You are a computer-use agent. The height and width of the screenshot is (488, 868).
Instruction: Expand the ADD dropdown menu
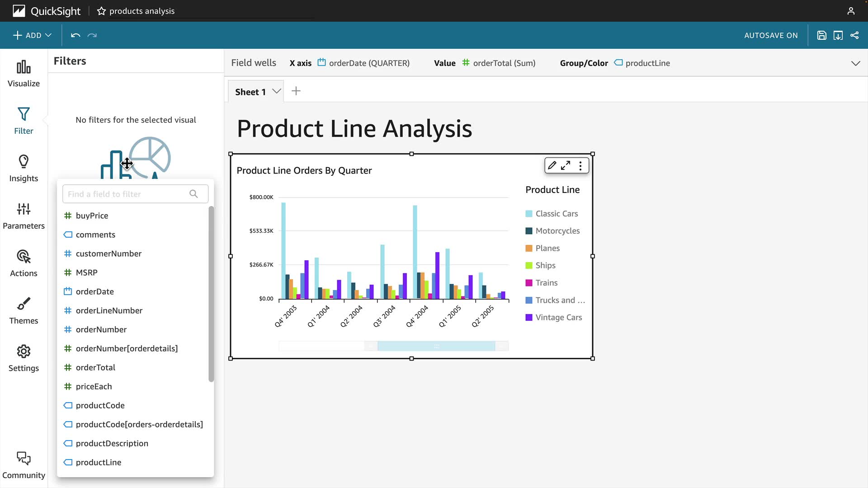click(x=33, y=35)
